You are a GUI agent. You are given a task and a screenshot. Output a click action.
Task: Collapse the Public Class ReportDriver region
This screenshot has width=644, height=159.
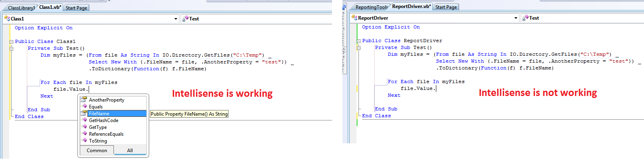click(358, 41)
